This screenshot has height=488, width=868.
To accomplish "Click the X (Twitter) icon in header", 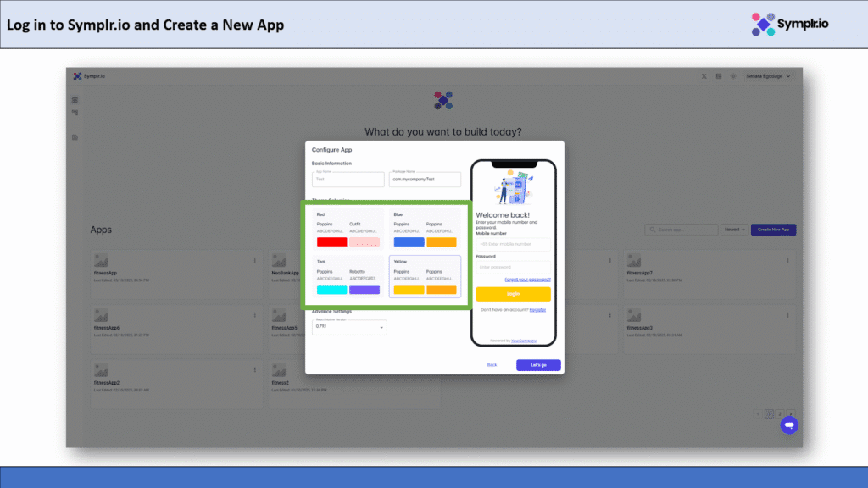I will pos(704,76).
